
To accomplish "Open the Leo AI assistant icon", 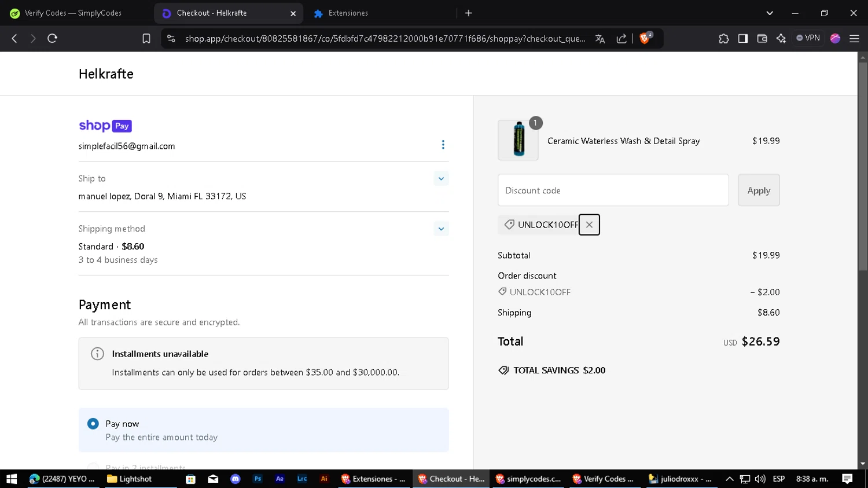I will 781,38.
